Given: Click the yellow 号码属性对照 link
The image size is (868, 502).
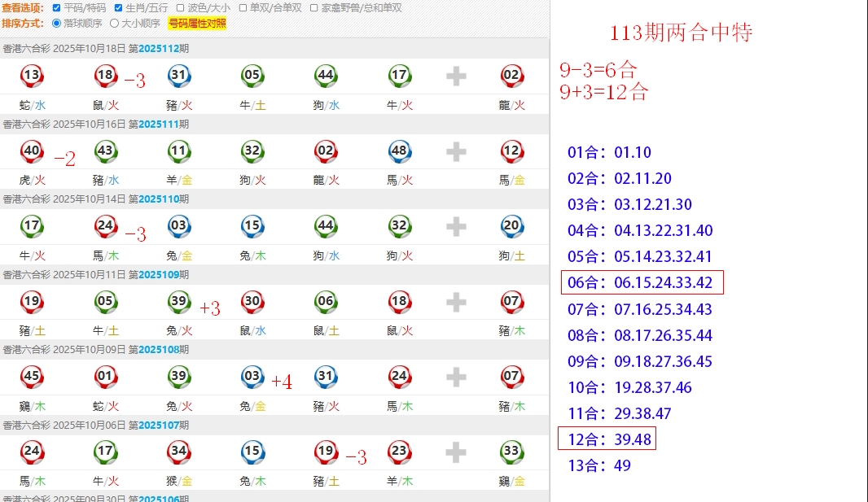Looking at the screenshot, I should coord(197,24).
